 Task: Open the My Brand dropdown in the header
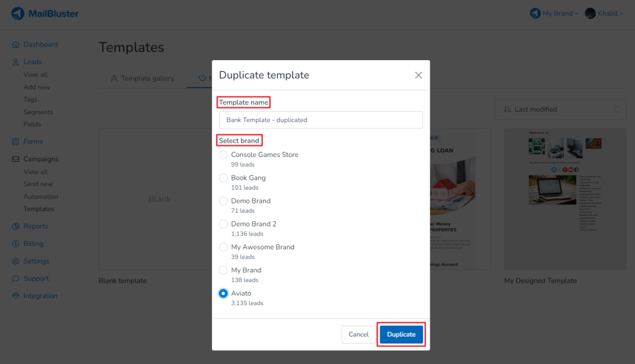pos(553,13)
